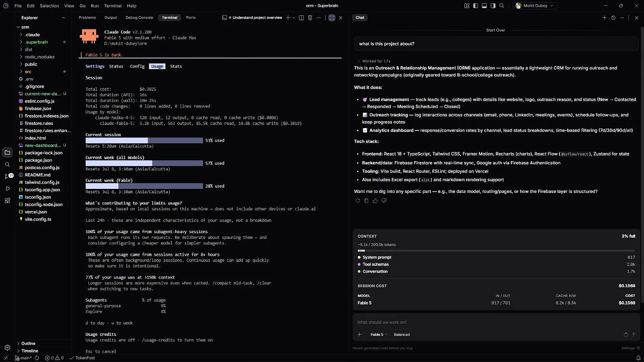Open the errors and warnings status indicator

[x=54, y=358]
